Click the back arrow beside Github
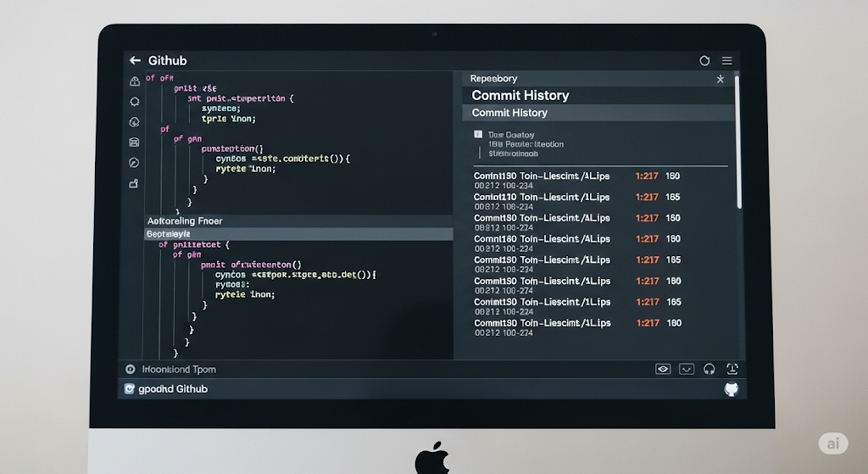This screenshot has height=474, width=868. pos(135,60)
